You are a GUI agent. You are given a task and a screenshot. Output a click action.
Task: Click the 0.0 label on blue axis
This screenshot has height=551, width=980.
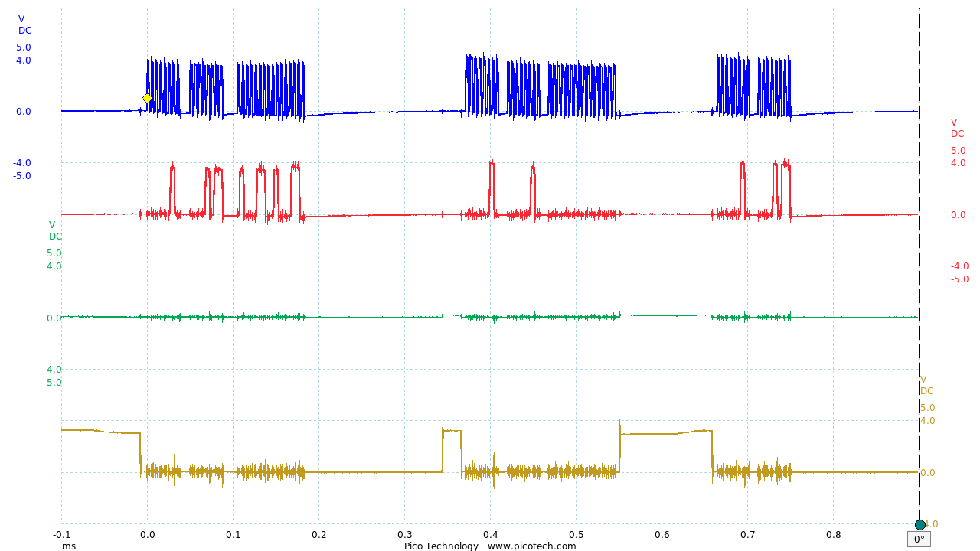(x=24, y=111)
